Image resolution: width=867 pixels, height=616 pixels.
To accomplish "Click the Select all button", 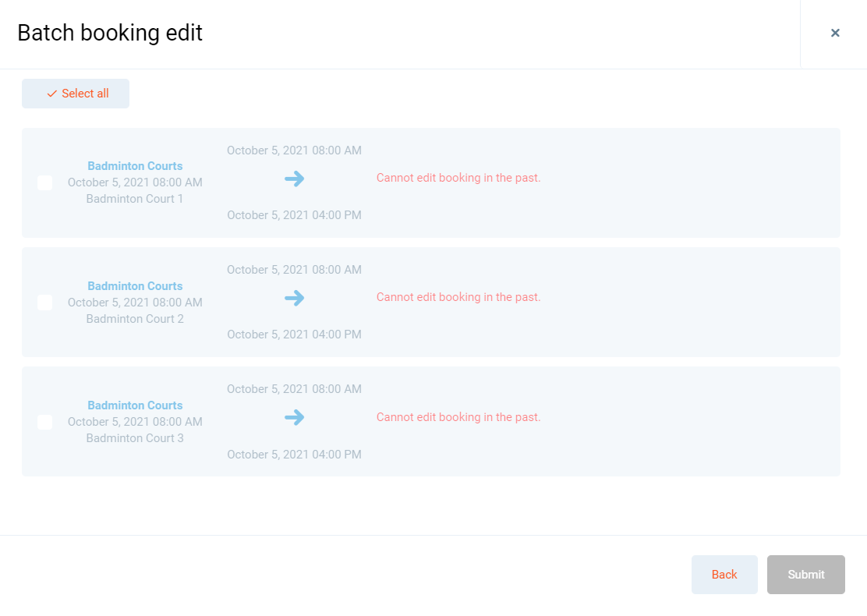I will point(76,94).
